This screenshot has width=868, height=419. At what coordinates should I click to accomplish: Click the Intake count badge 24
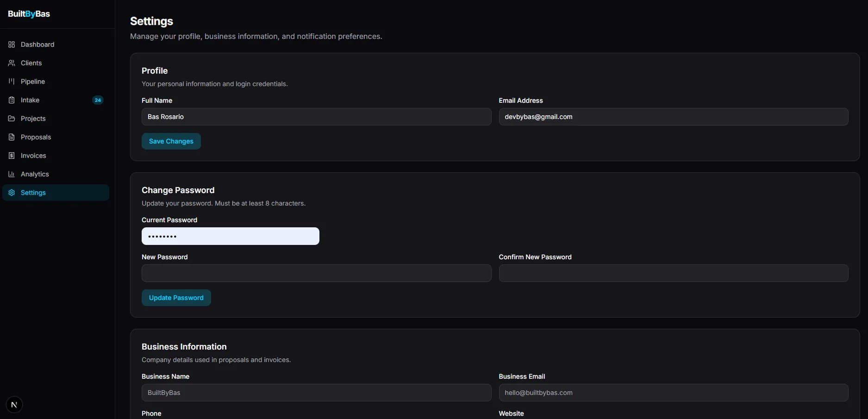(x=98, y=100)
